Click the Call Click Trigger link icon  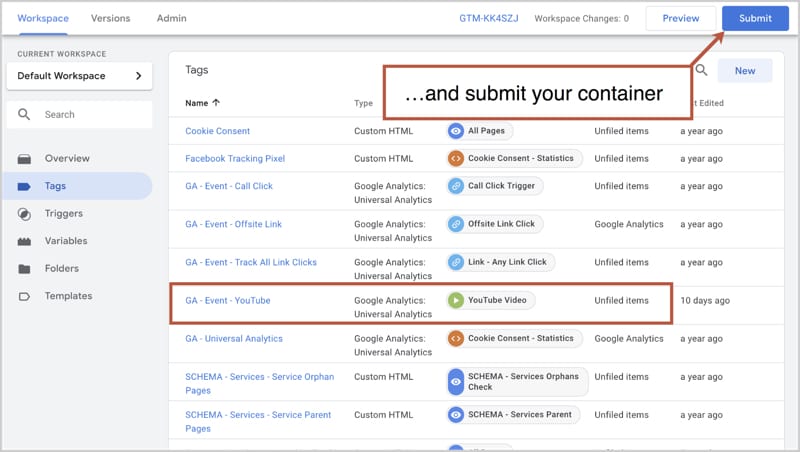pyautogui.click(x=456, y=186)
